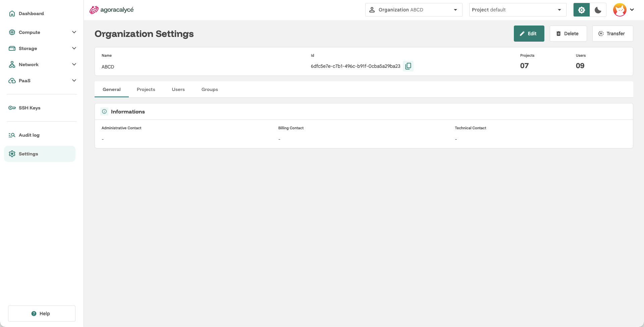Click the PaaS cloud icon

click(12, 81)
